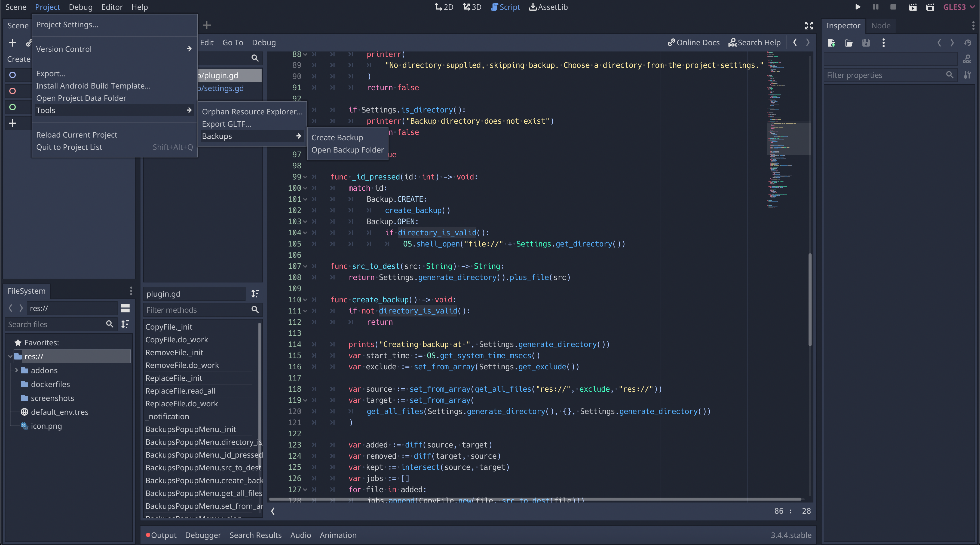The height and width of the screenshot is (545, 980).
Task: Open the Inspector history icon
Action: tap(967, 43)
